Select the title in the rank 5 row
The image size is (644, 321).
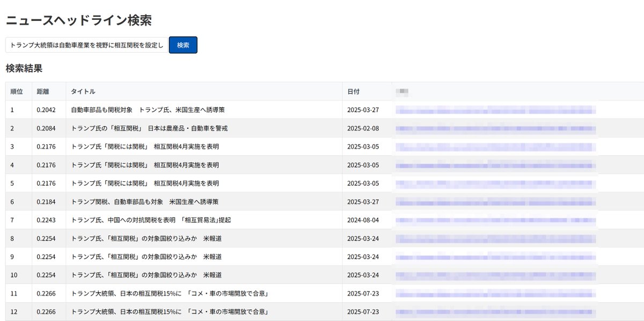(x=145, y=183)
